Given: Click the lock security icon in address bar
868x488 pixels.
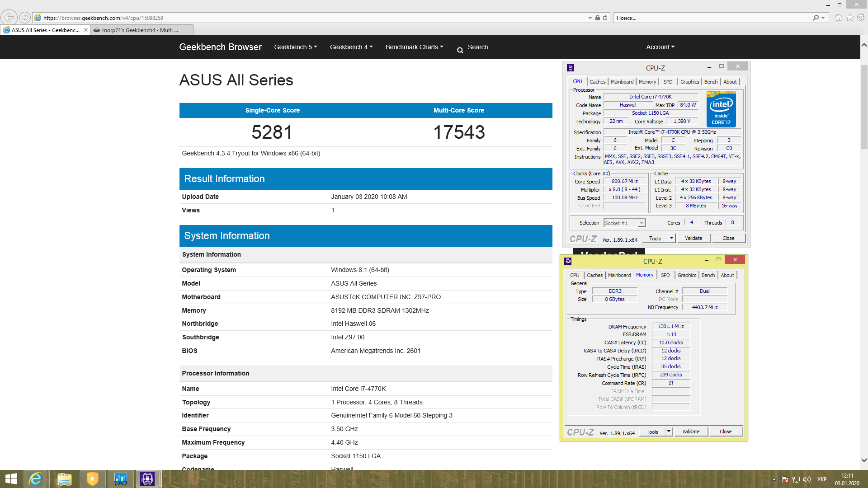Looking at the screenshot, I should point(598,18).
